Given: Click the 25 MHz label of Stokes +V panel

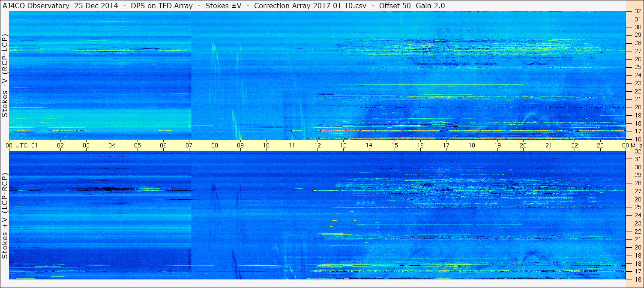Looking at the screenshot, I should click(x=637, y=207).
